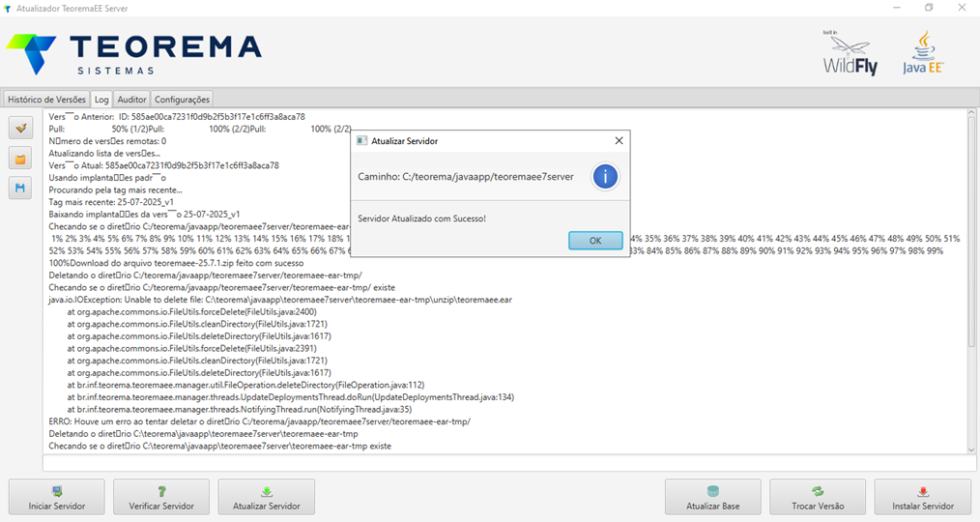The image size is (980, 522).
Task: Switch to the Auditor tab
Action: [131, 100]
